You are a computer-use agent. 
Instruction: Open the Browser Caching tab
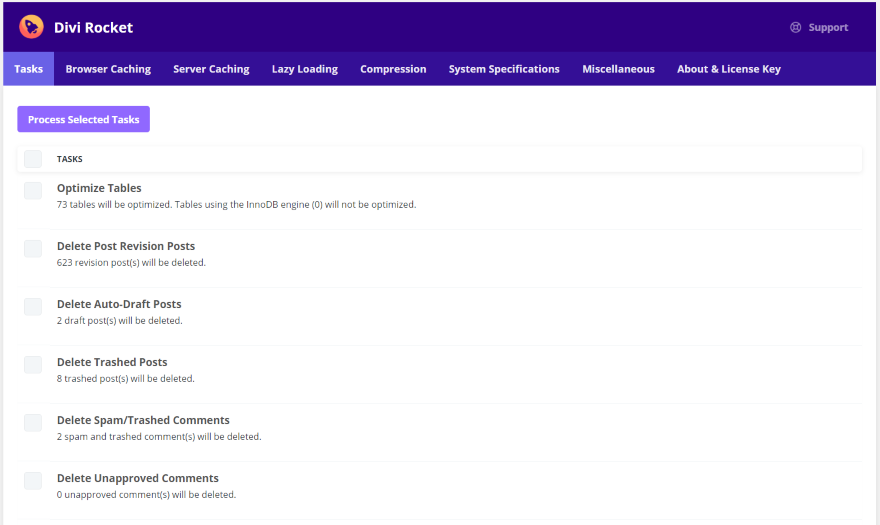point(108,69)
